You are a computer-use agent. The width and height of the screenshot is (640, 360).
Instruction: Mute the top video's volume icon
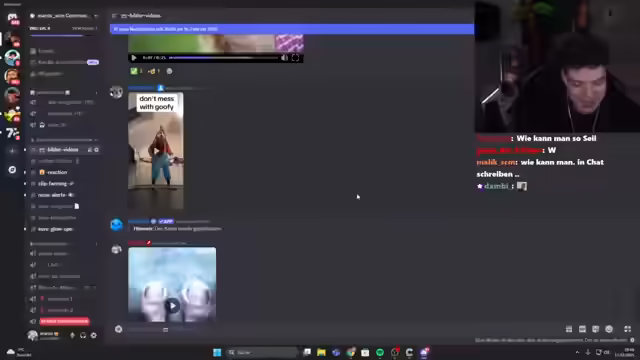(x=284, y=58)
